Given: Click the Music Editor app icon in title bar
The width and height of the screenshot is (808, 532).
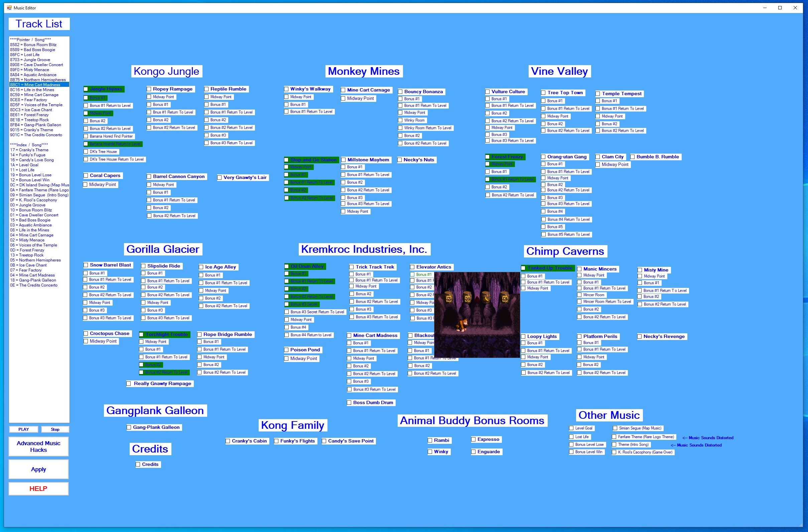Looking at the screenshot, I should [9, 8].
